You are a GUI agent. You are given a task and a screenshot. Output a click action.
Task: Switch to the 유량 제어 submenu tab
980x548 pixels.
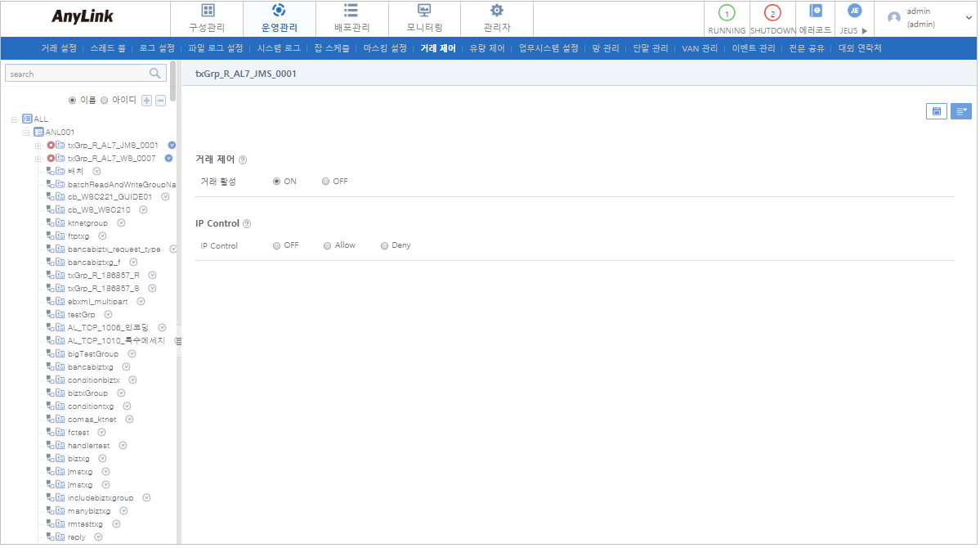[486, 48]
